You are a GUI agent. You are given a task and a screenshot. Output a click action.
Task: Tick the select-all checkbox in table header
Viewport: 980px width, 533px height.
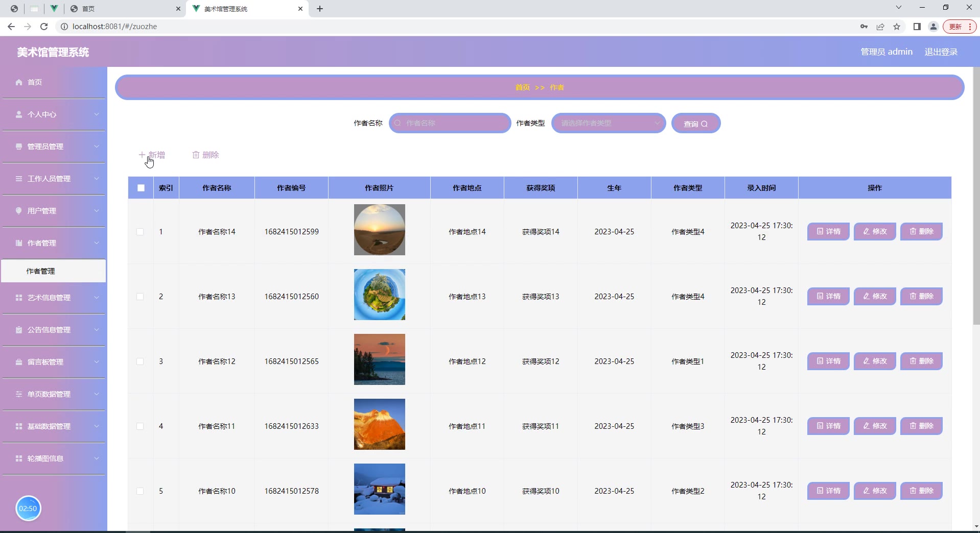click(x=141, y=188)
